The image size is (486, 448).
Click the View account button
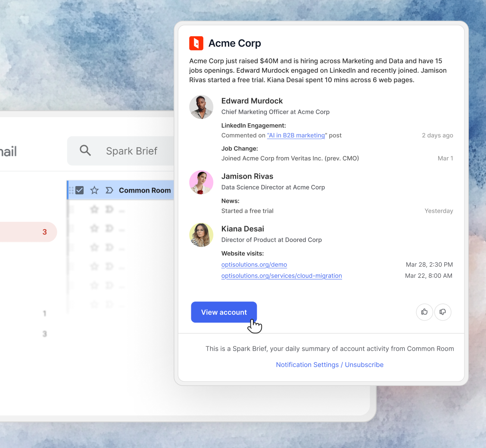coord(224,312)
